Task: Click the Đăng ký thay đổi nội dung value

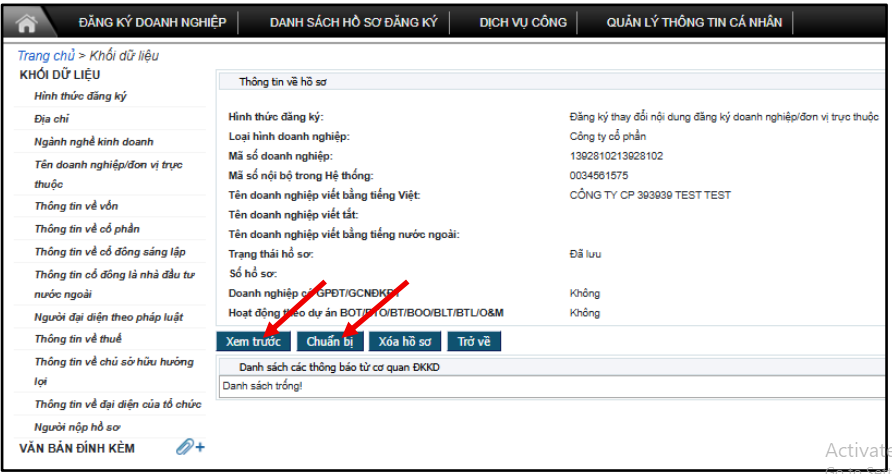Action: 724,117
